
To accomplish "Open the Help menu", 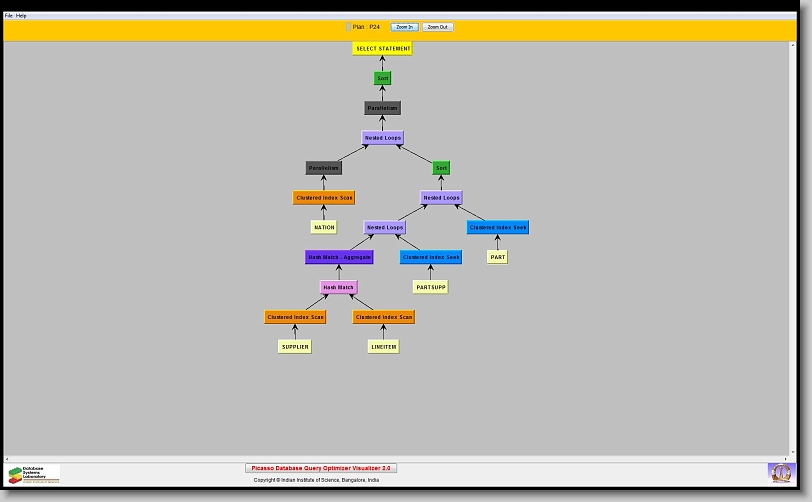I will 22,16.
